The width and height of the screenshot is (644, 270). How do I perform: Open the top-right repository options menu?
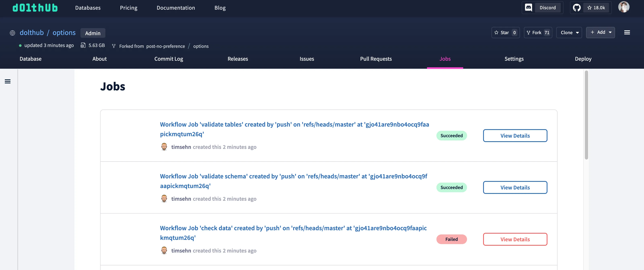(x=628, y=33)
